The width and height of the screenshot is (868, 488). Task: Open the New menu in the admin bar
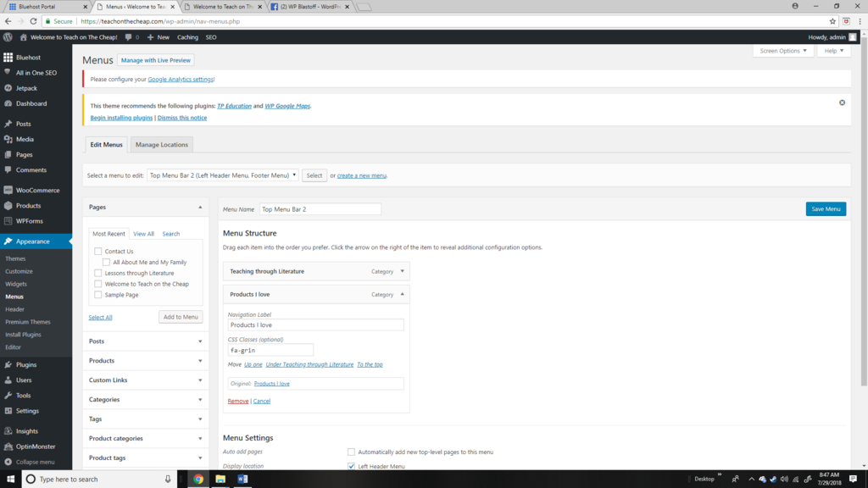click(x=158, y=36)
